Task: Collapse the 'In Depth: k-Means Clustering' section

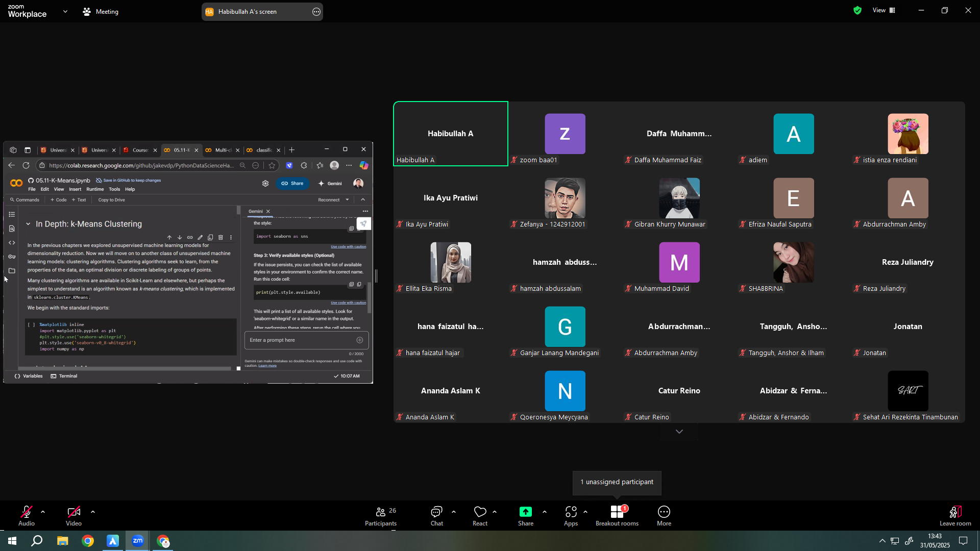Action: pos(28,224)
